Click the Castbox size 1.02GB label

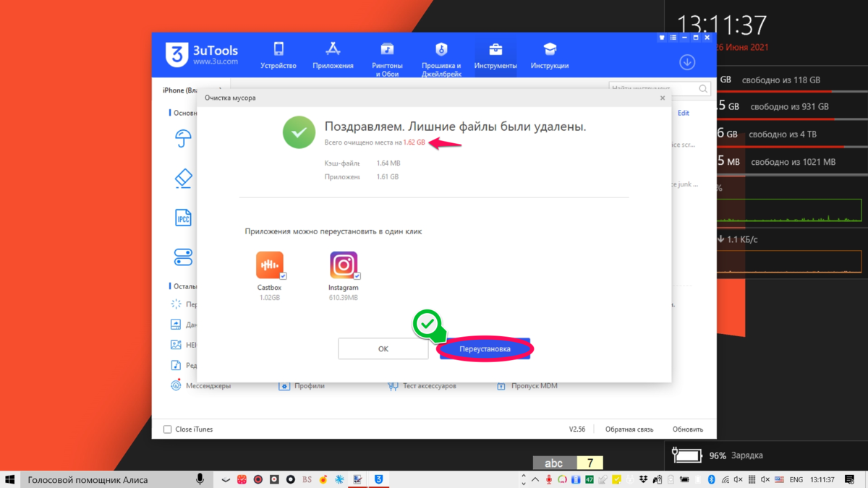(270, 297)
